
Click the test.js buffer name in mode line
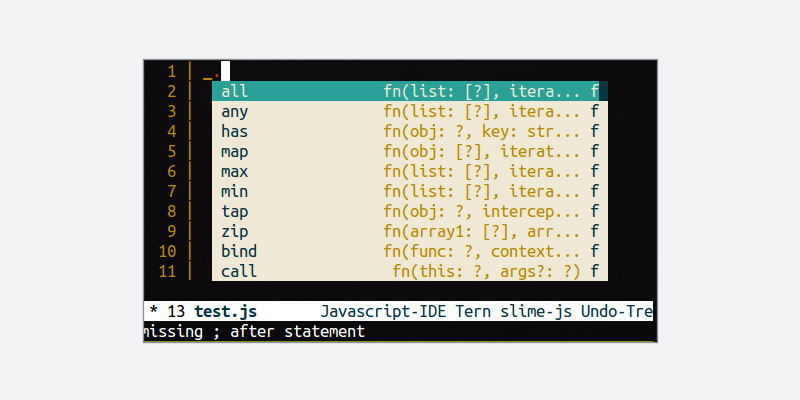225,311
